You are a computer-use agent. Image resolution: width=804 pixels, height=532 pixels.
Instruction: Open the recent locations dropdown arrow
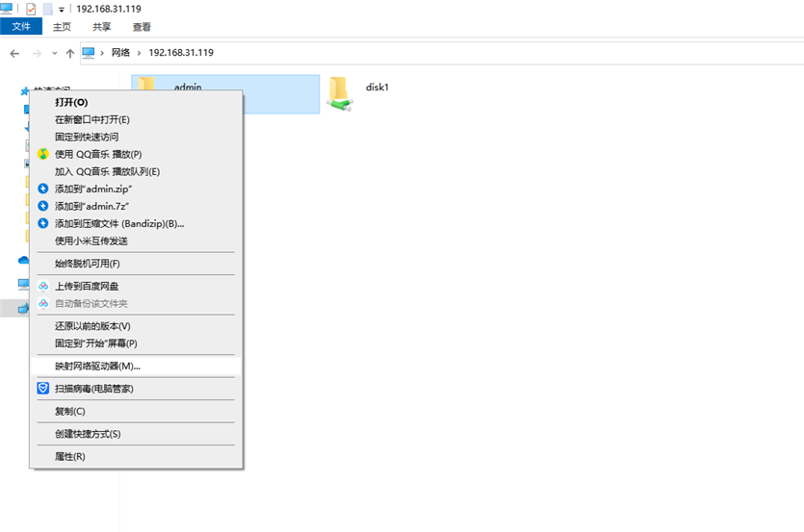pyautogui.click(x=55, y=53)
